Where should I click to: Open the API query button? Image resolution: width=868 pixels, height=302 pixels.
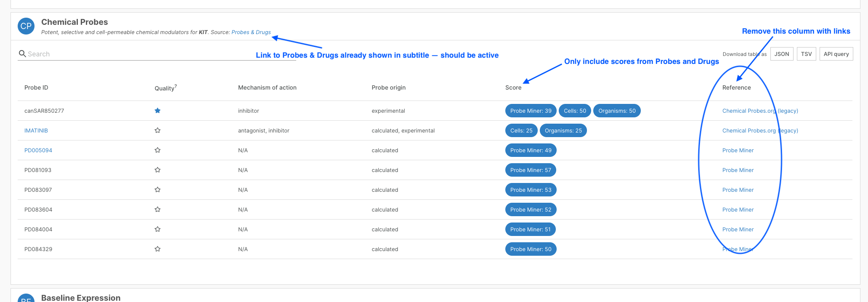pos(836,54)
